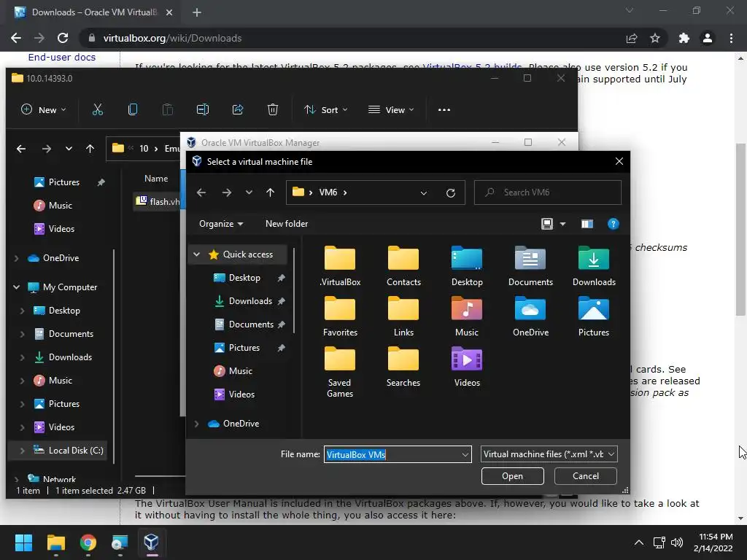Open the Music folder icon in file list
Image resolution: width=747 pixels, height=560 pixels.
(x=467, y=316)
